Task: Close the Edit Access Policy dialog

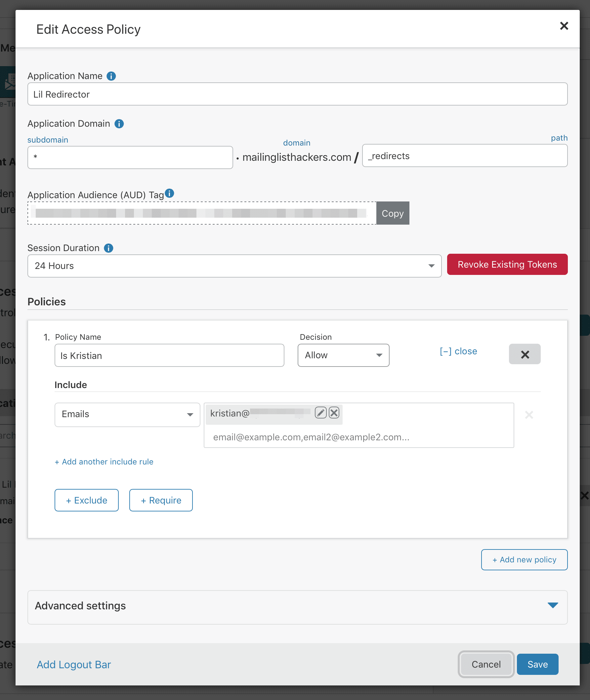Action: [564, 26]
